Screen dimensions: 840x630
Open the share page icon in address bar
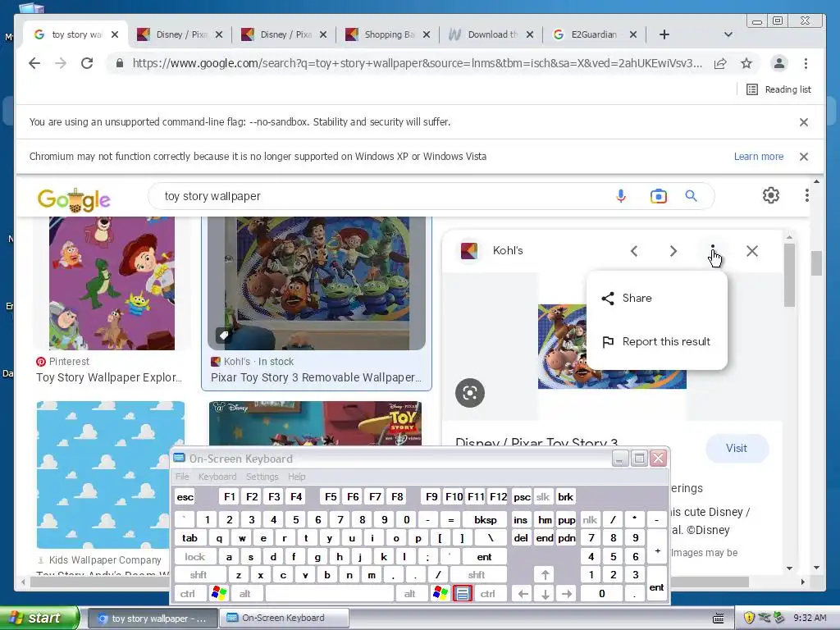pyautogui.click(x=720, y=63)
